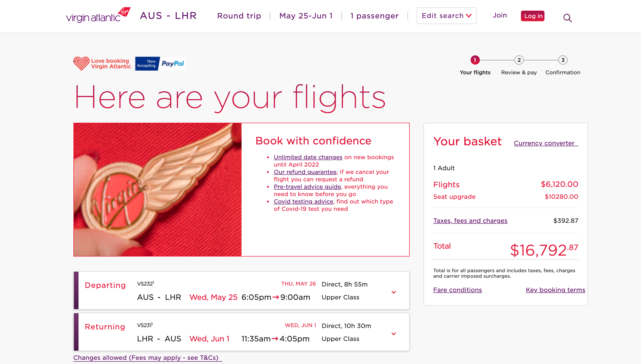Click step 1 Your flights circle
641x364 pixels.
pos(475,60)
